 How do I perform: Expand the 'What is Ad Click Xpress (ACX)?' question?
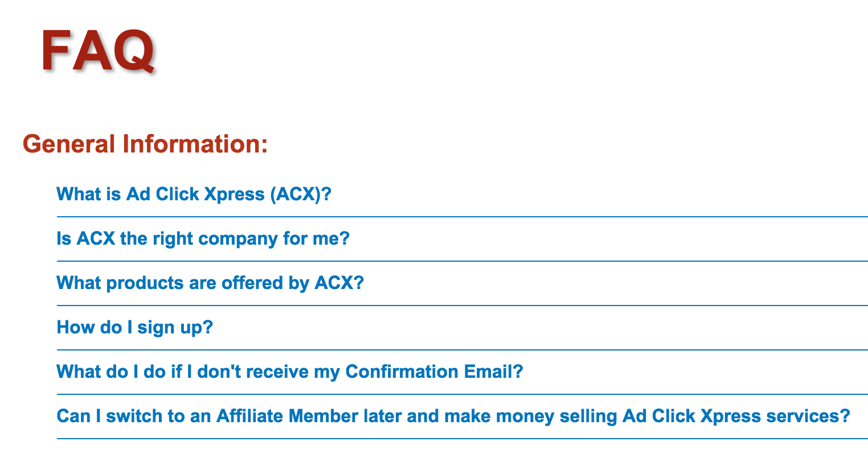pos(194,195)
